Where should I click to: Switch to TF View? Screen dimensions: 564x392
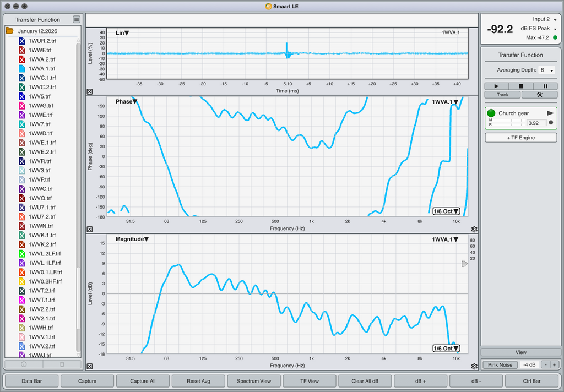[x=310, y=381]
